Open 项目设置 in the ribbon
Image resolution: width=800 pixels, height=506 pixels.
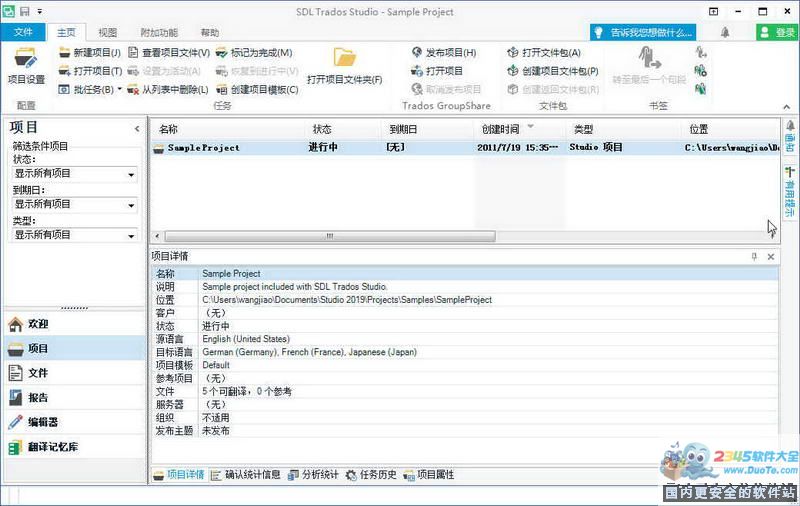pyautogui.click(x=26, y=65)
